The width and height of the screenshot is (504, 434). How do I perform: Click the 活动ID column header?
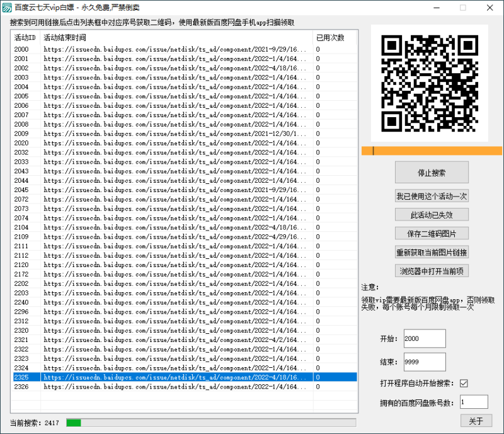pyautogui.click(x=23, y=37)
